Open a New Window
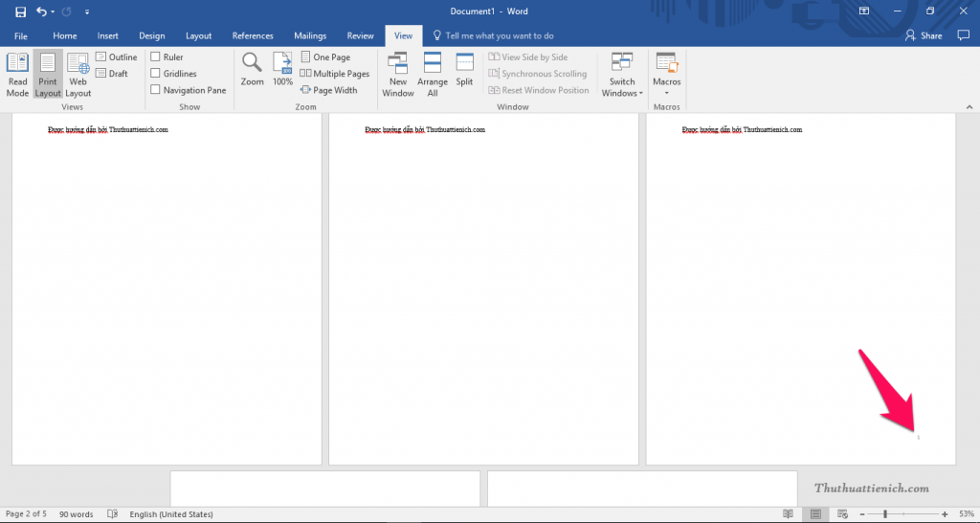 click(x=398, y=74)
